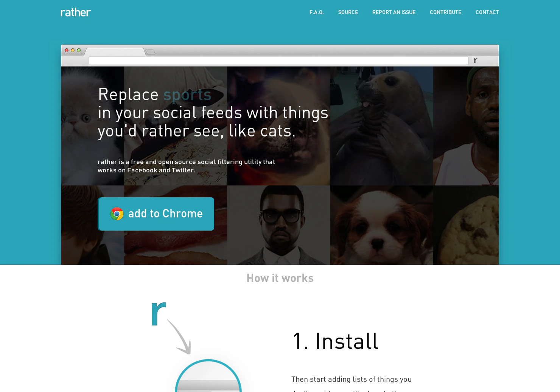560x392 pixels.
Task: Click the yellow minimize dot on mock browser
Action: tap(73, 50)
